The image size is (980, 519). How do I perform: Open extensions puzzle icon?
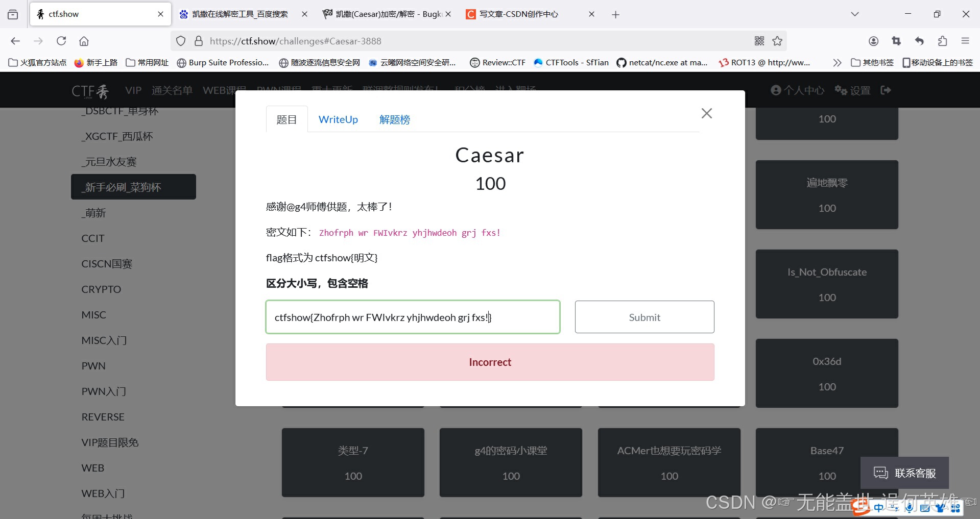[942, 41]
